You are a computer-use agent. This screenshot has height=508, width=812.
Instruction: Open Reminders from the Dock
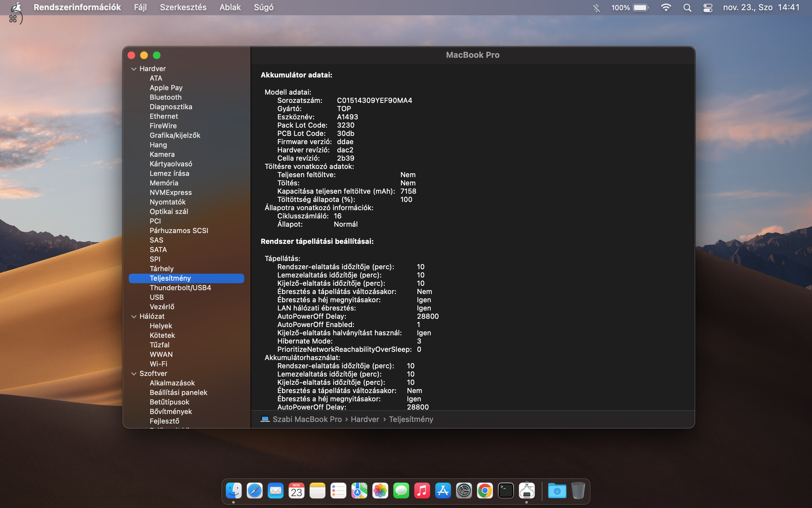(x=338, y=491)
